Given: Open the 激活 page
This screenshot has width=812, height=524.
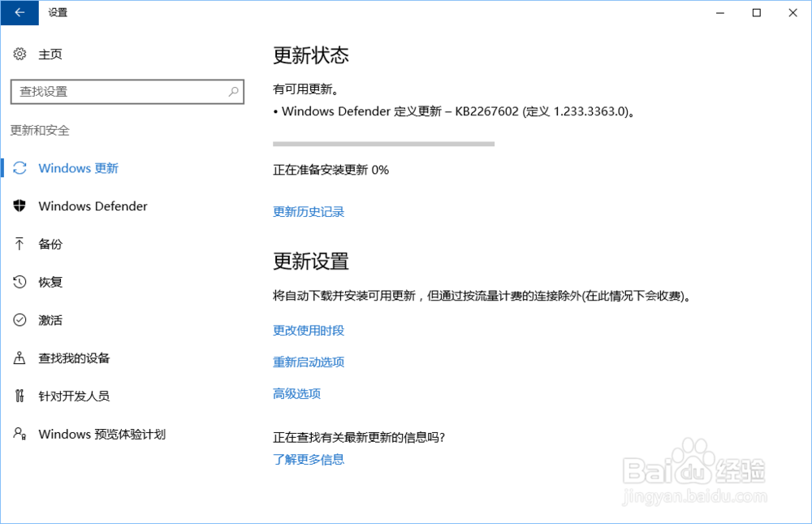Looking at the screenshot, I should click(50, 320).
